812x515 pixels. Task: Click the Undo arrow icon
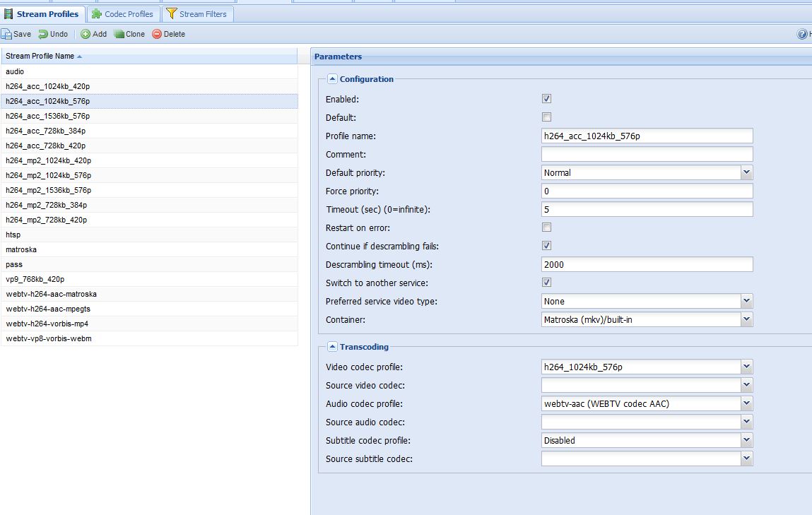tap(43, 34)
